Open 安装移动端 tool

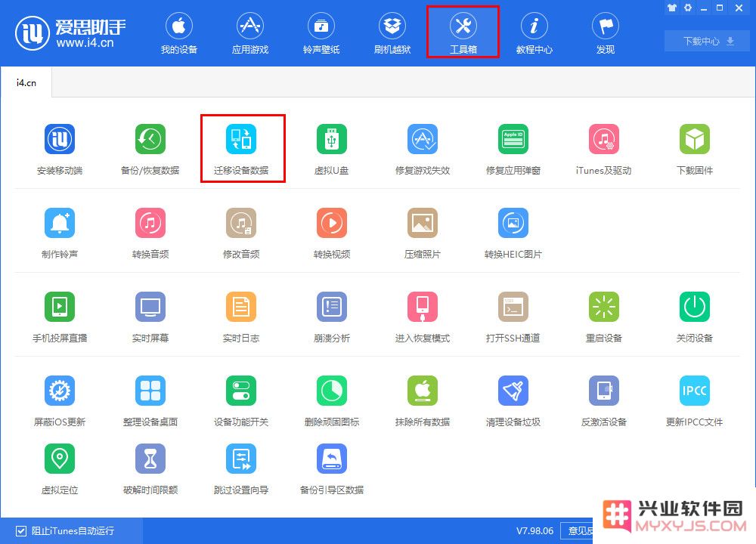point(60,149)
